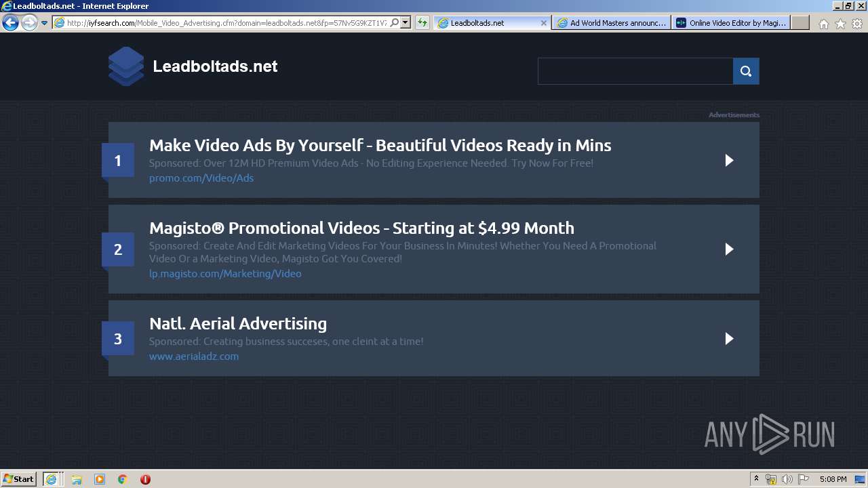Click the www.aerialadz.com link
Screen dimensions: 868x488
(x=194, y=356)
